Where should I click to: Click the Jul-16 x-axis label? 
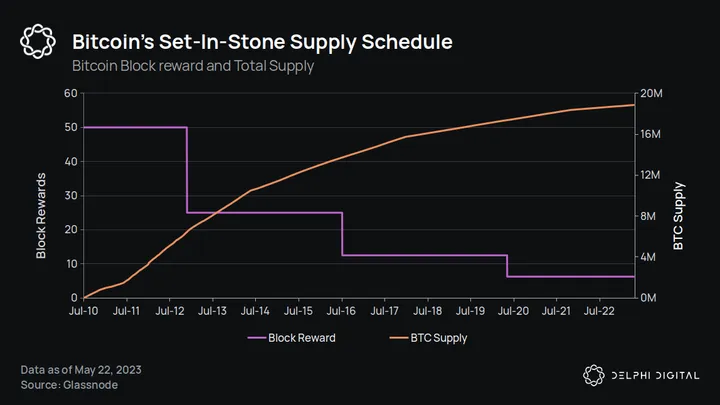(342, 312)
